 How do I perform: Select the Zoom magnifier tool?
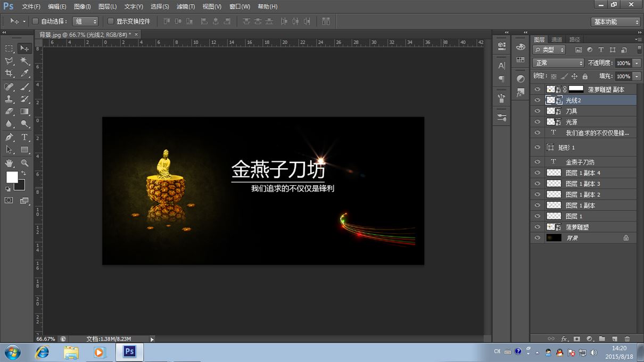(x=24, y=163)
